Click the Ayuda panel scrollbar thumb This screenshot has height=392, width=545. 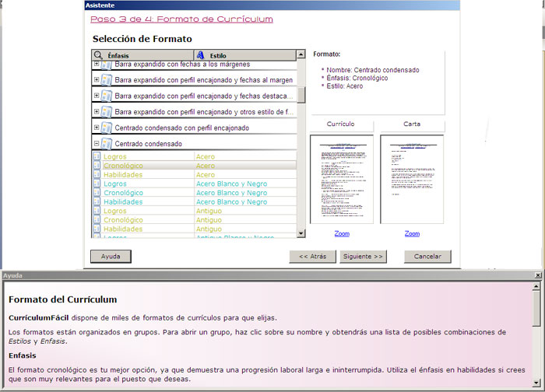(536, 308)
